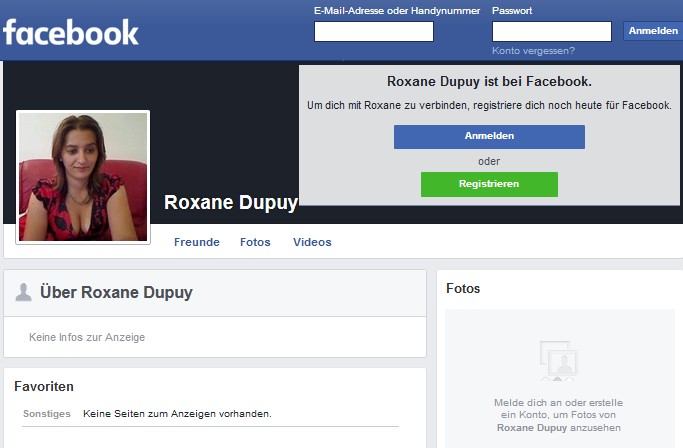Click the Keine Infos zur Anzeige text
The image size is (683, 448).
pos(87,337)
